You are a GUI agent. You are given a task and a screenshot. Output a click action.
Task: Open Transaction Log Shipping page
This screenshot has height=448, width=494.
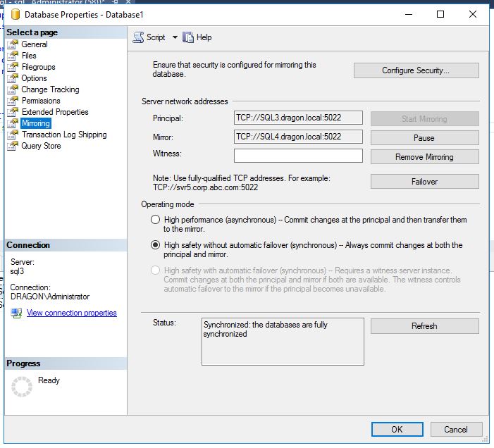64,135
